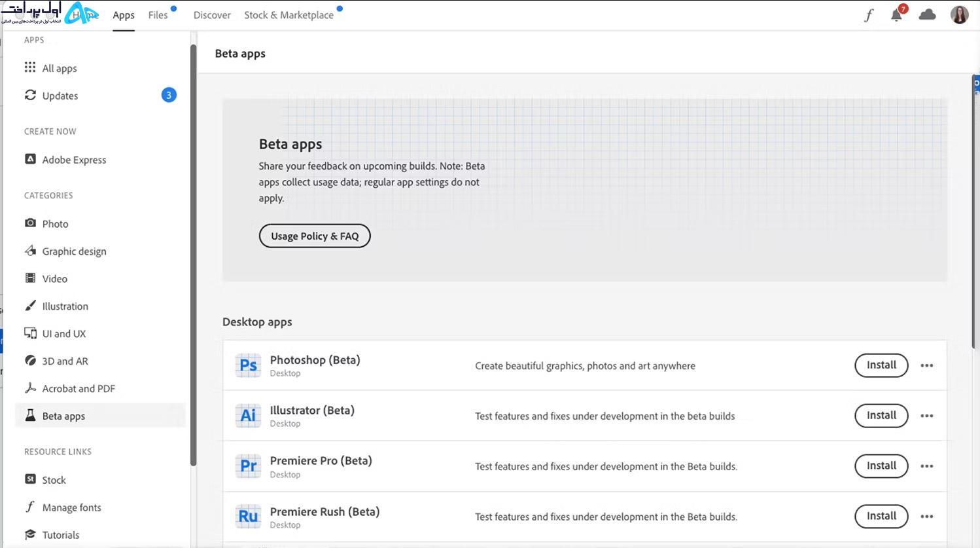Click the All apps grid icon
The width and height of the screenshot is (980, 548).
pos(30,67)
